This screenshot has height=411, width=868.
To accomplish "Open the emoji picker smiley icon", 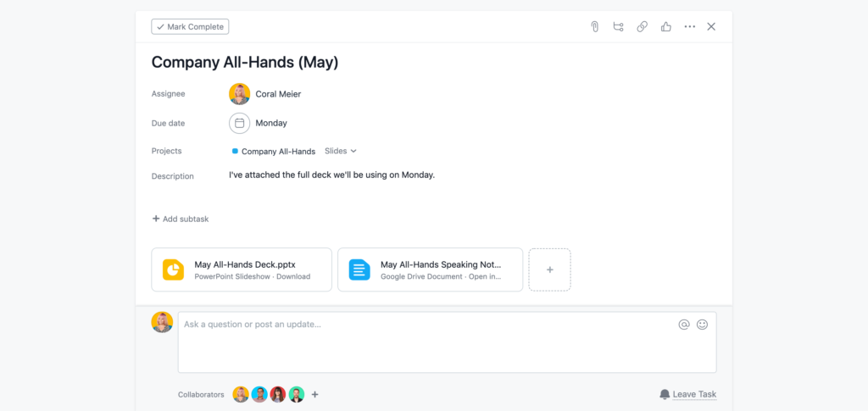I will coord(702,325).
